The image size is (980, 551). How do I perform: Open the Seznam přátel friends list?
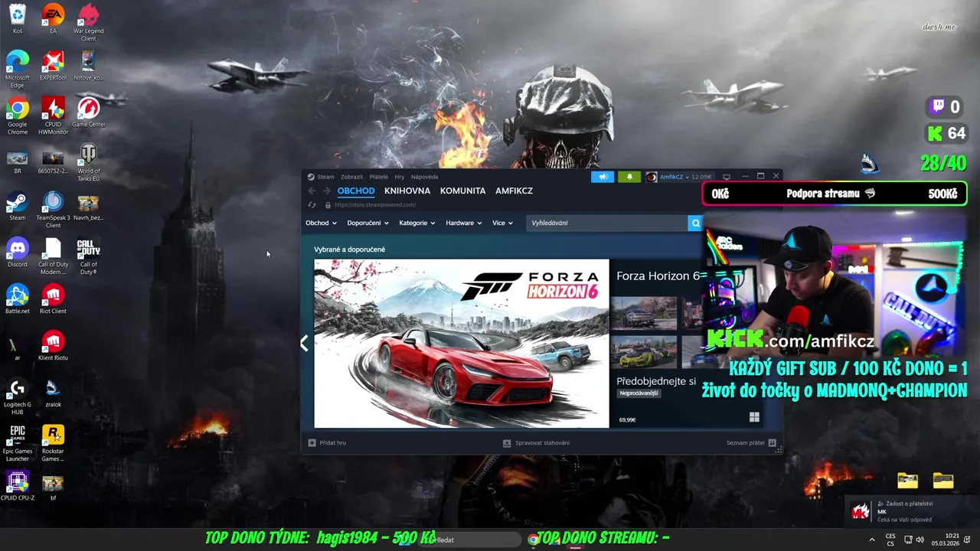[751, 443]
